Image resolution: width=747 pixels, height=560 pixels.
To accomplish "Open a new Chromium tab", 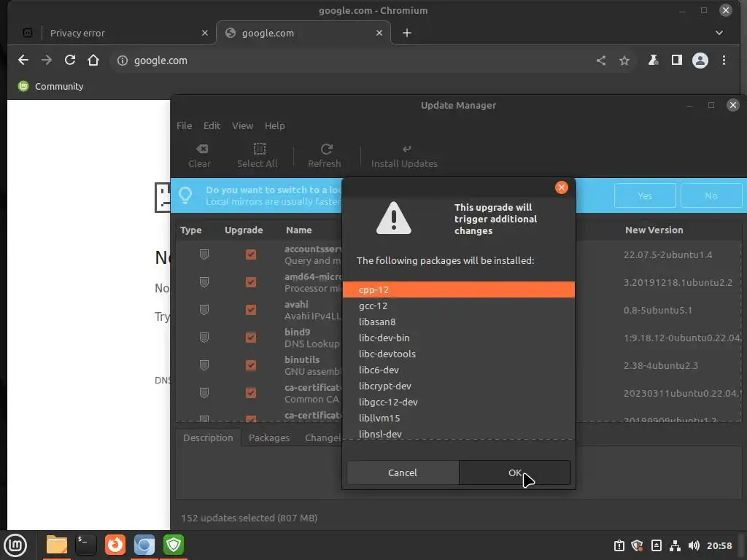I will tap(407, 33).
